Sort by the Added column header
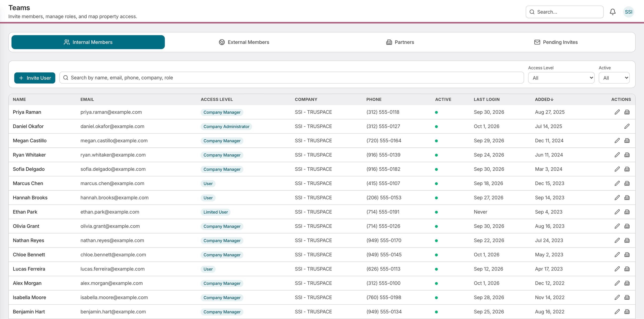 (544, 99)
